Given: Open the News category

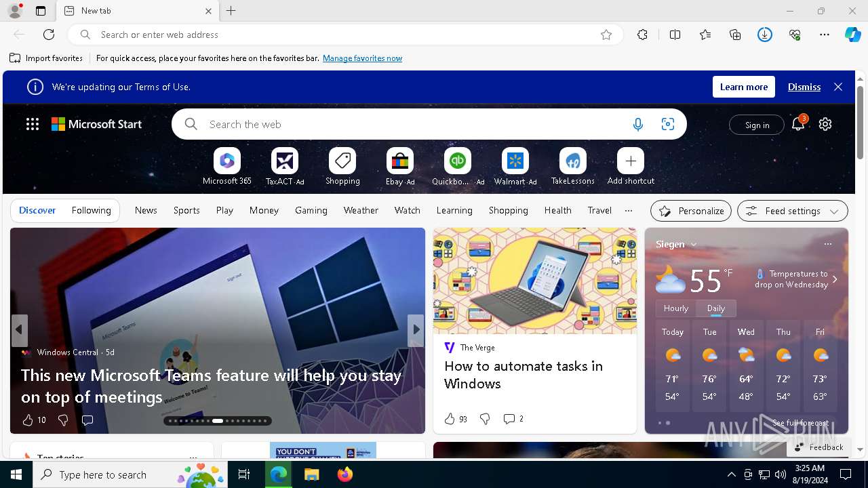Looking at the screenshot, I should [146, 210].
